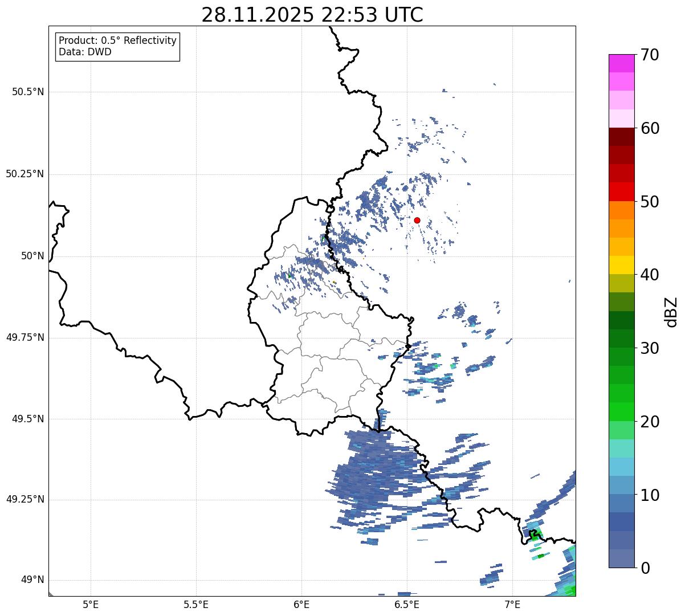Click the 5°E longitude label
The height and width of the screenshot is (616, 685).
[x=91, y=605]
